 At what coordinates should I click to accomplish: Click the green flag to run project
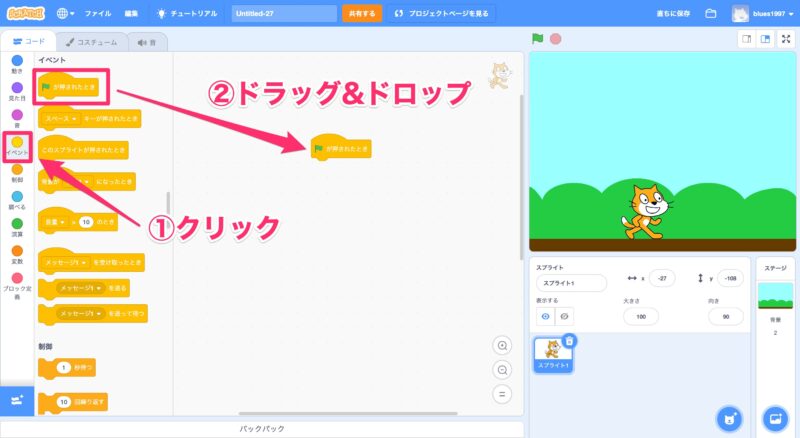click(x=537, y=39)
